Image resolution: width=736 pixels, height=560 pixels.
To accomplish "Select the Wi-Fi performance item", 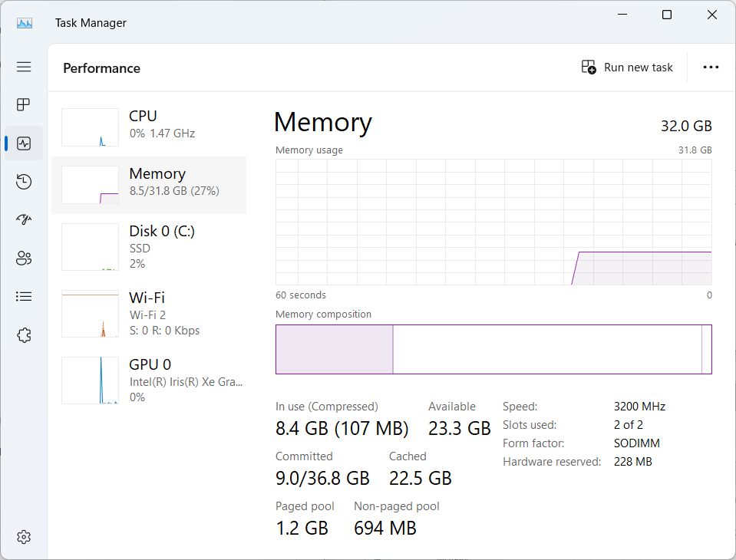I will pos(149,314).
